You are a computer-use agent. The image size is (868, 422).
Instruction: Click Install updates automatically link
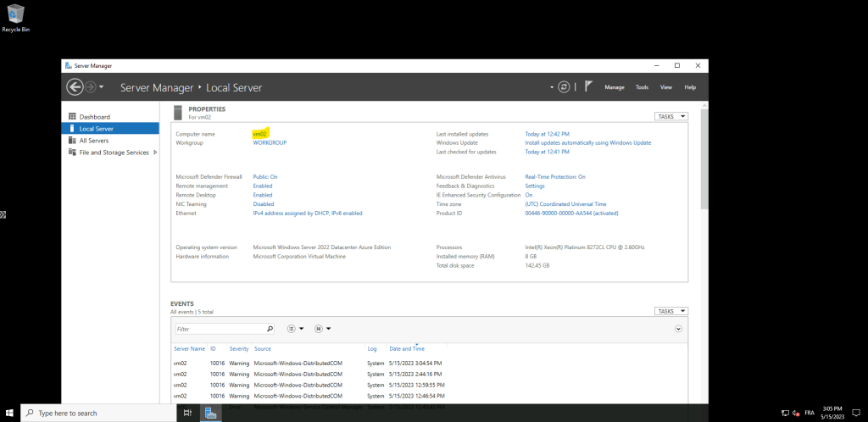tap(588, 142)
